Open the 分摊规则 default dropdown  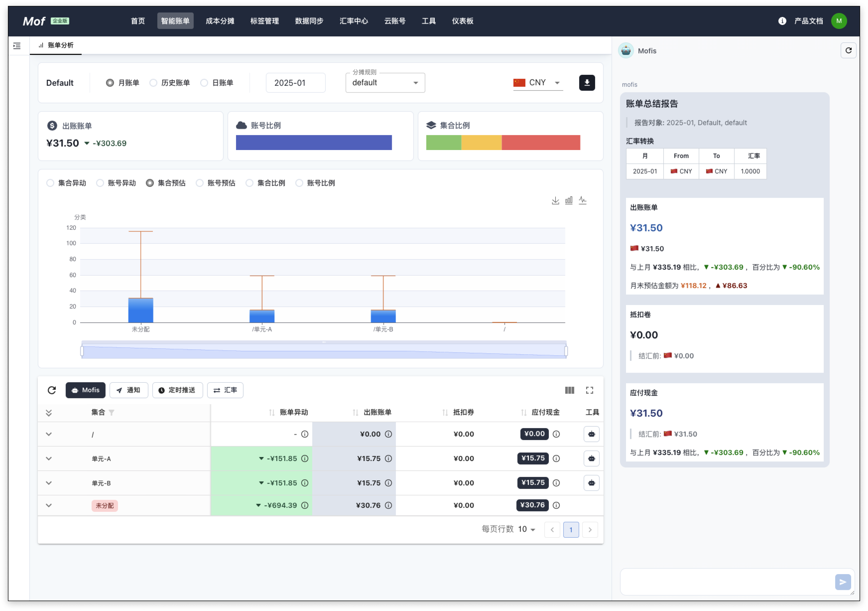pos(385,82)
